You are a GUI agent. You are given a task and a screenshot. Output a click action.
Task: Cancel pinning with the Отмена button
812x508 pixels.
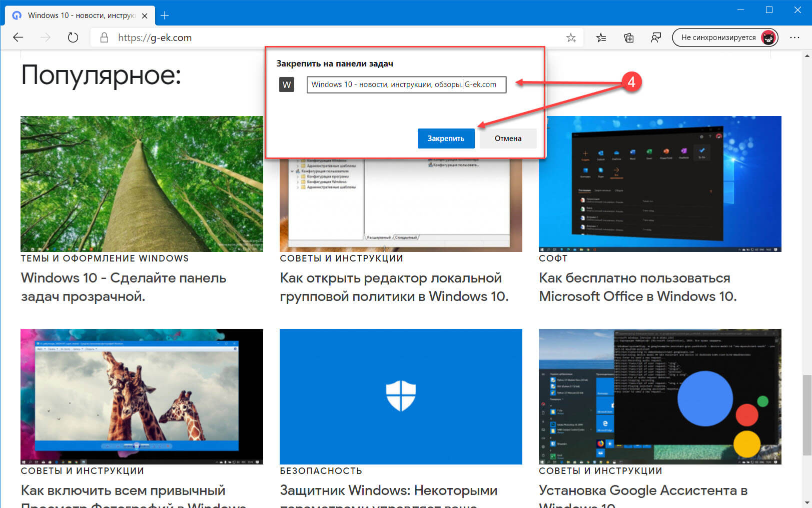[x=508, y=138]
